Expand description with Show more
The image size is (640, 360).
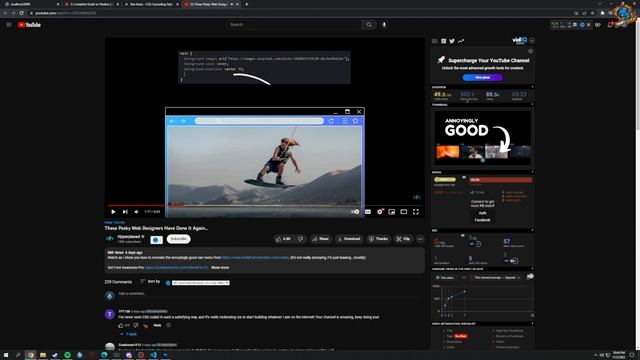tap(220, 268)
